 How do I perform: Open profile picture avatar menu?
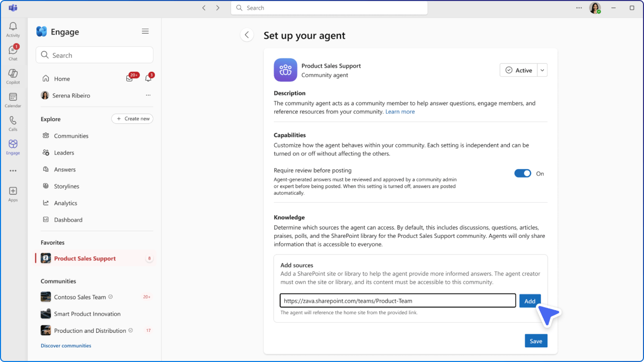pyautogui.click(x=595, y=8)
